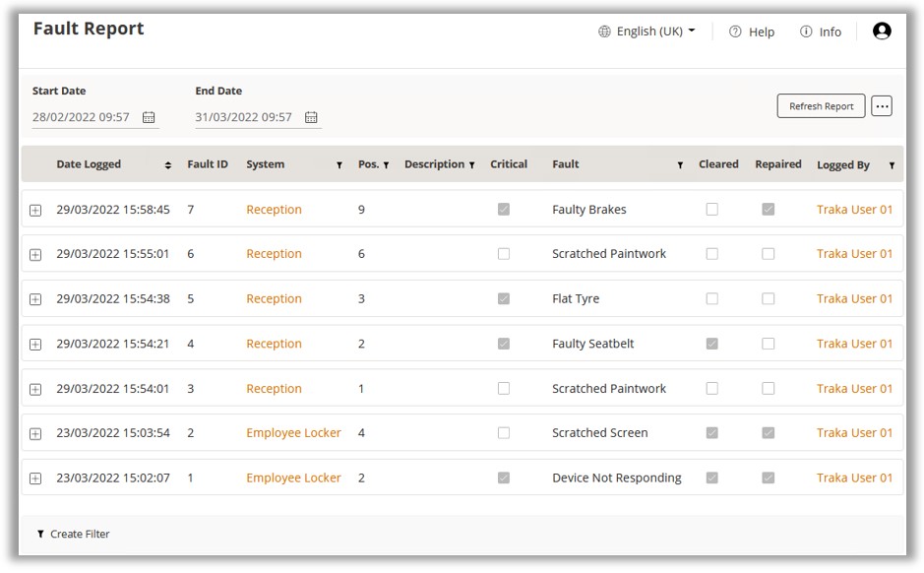Open the End Date calendar picker
This screenshot has width=924, height=573.
tap(311, 117)
